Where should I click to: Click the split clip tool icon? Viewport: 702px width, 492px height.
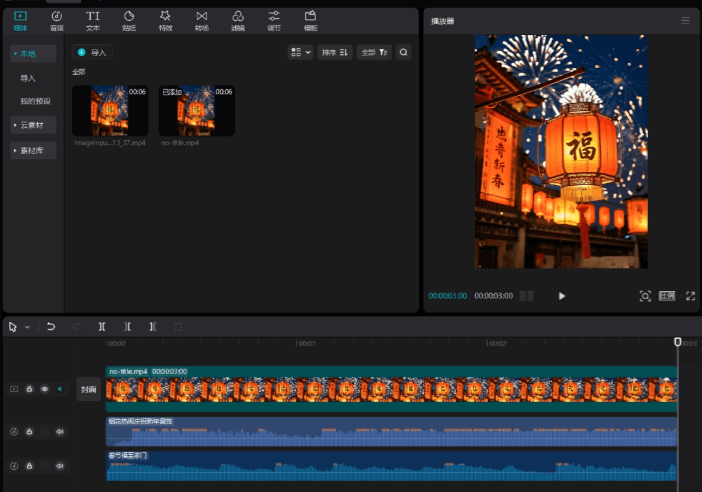(102, 327)
